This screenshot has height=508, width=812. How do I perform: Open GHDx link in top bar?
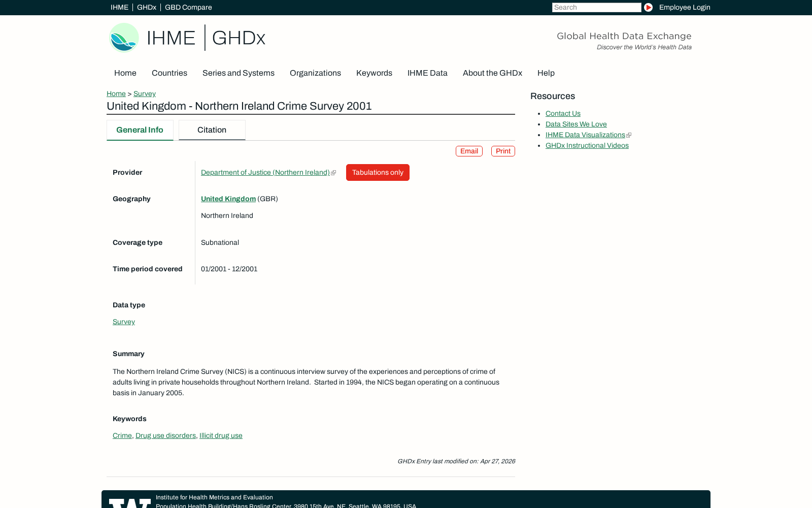coord(147,7)
